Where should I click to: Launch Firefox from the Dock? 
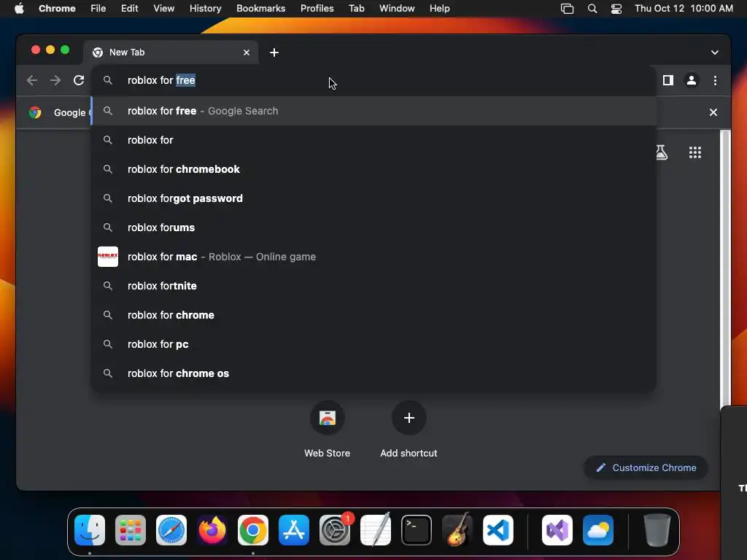[212, 530]
